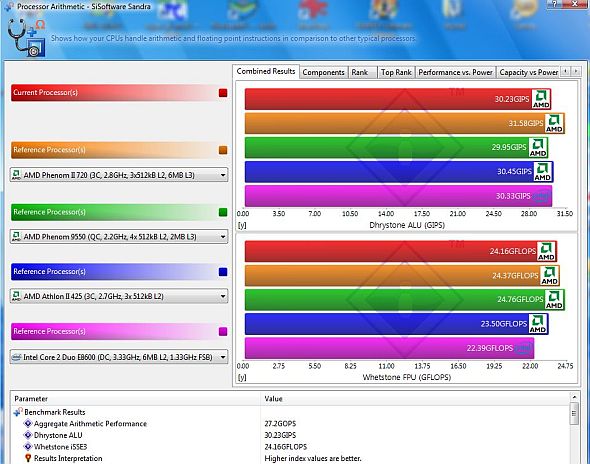The width and height of the screenshot is (590, 464).
Task: Click the 27.2GOPS value
Action: [280, 423]
